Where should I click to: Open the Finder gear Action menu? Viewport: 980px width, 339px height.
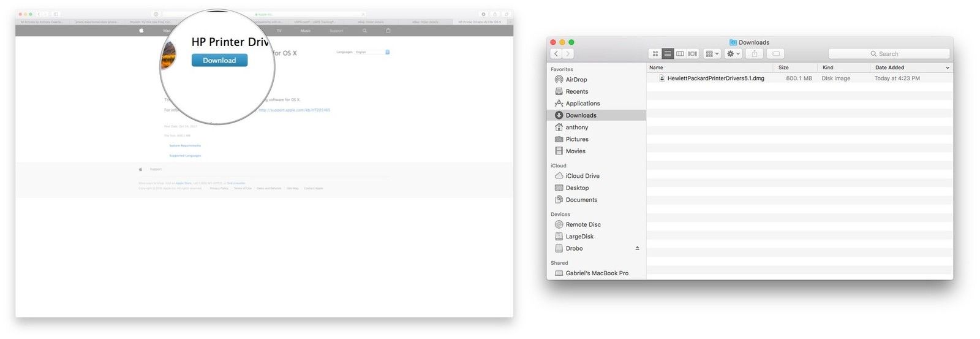pos(733,54)
